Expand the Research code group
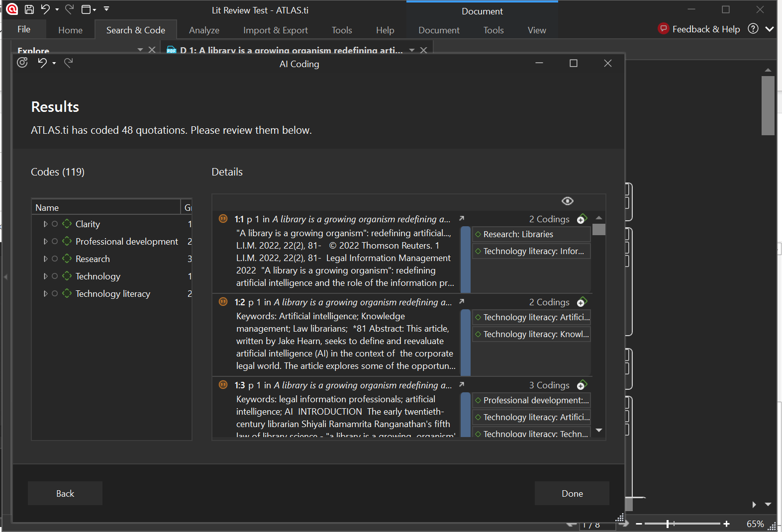The height and width of the screenshot is (532, 782). coord(45,259)
